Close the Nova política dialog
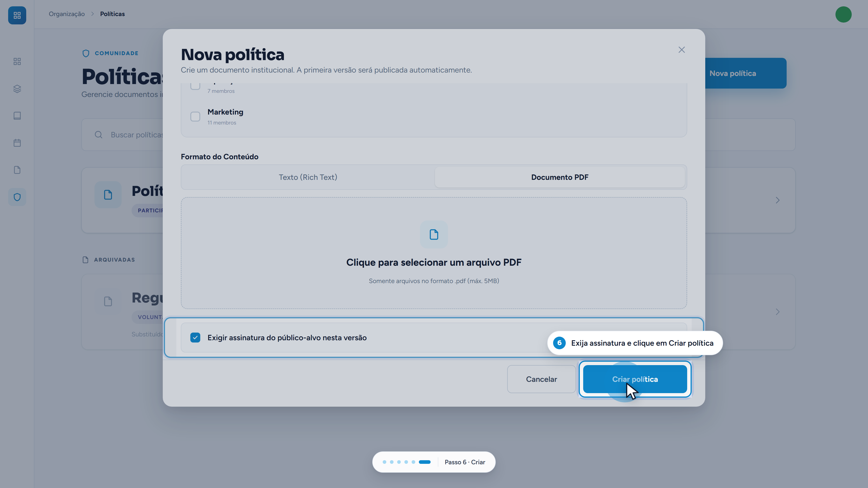Viewport: 868px width, 488px height. (681, 50)
